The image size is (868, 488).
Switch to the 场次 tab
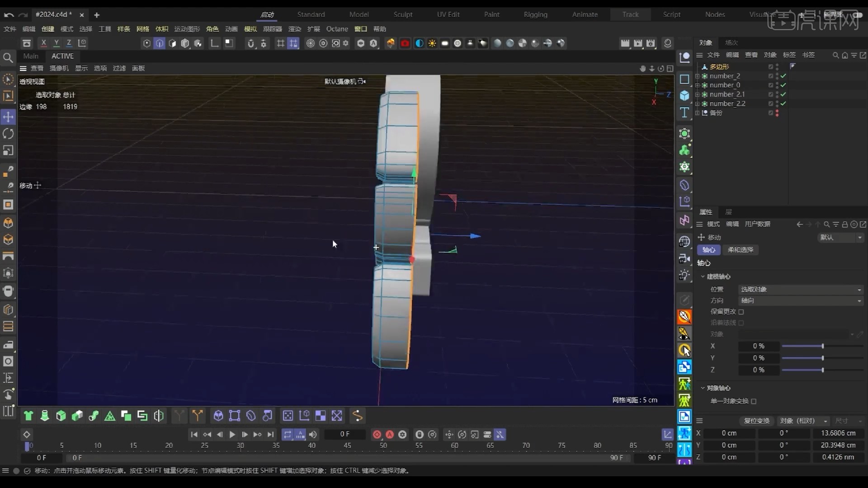731,42
